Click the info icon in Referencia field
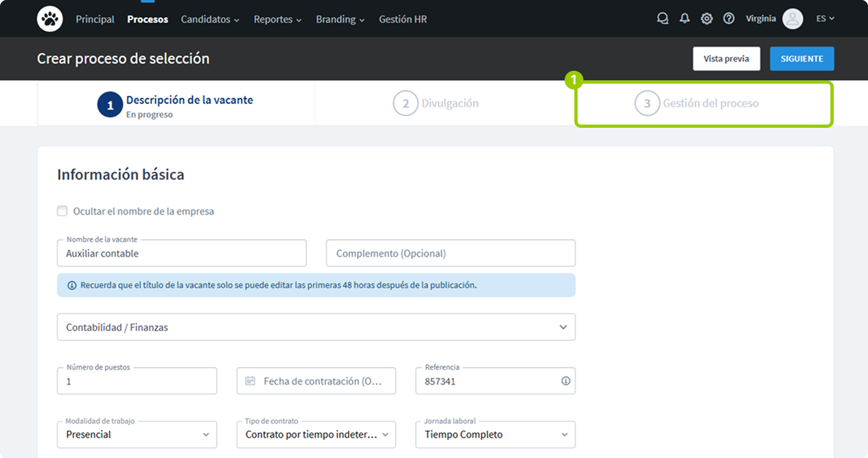 tap(565, 381)
